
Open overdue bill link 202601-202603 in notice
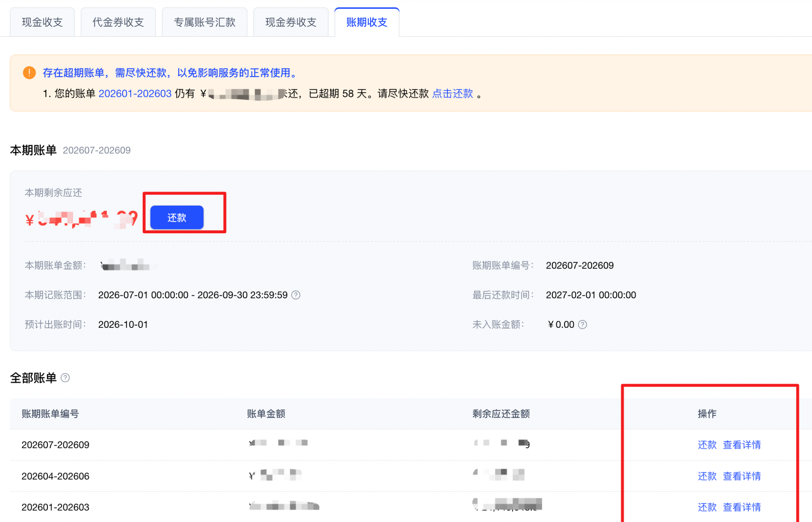tap(135, 93)
